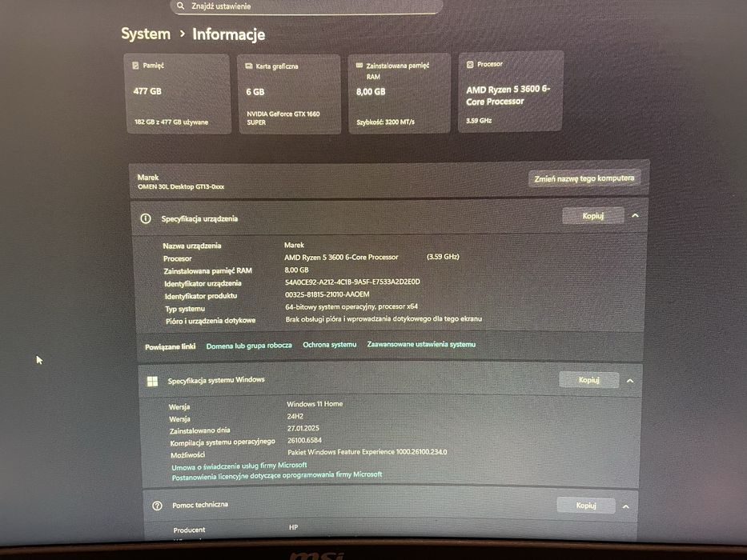Click the search magnifier icon
Image resolution: width=747 pixels, height=560 pixels.
click(x=181, y=6)
